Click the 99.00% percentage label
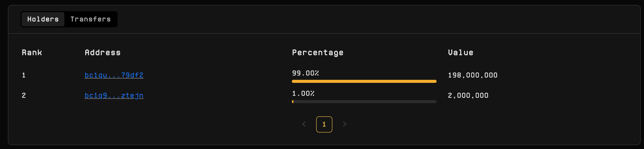Screen dimensions: 644x149 click(305, 73)
